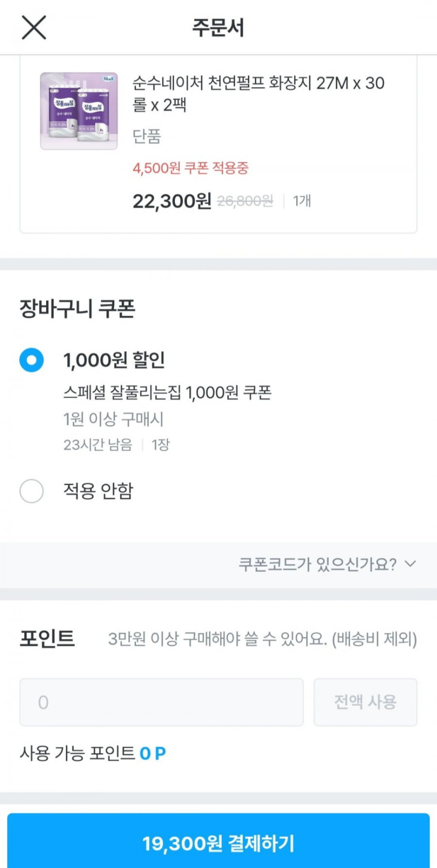The height and width of the screenshot is (868, 437).
Task: Tap the toilet paper product thumbnail
Action: [79, 111]
